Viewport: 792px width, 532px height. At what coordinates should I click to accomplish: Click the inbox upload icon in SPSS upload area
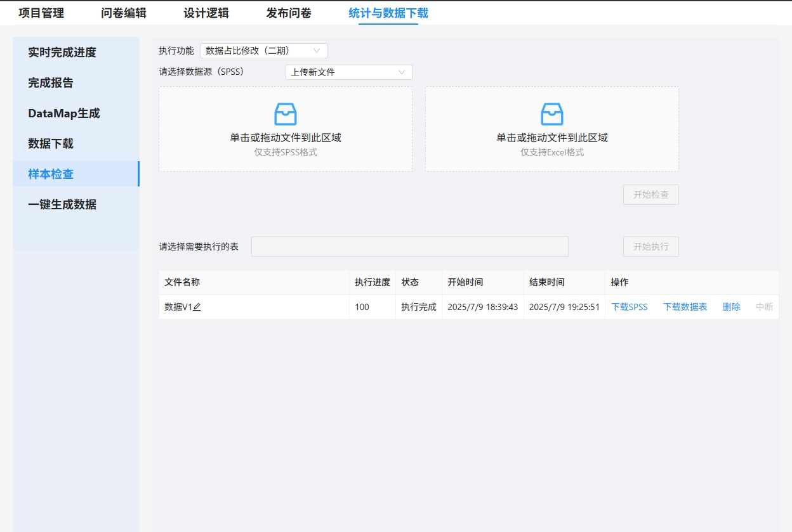286,114
